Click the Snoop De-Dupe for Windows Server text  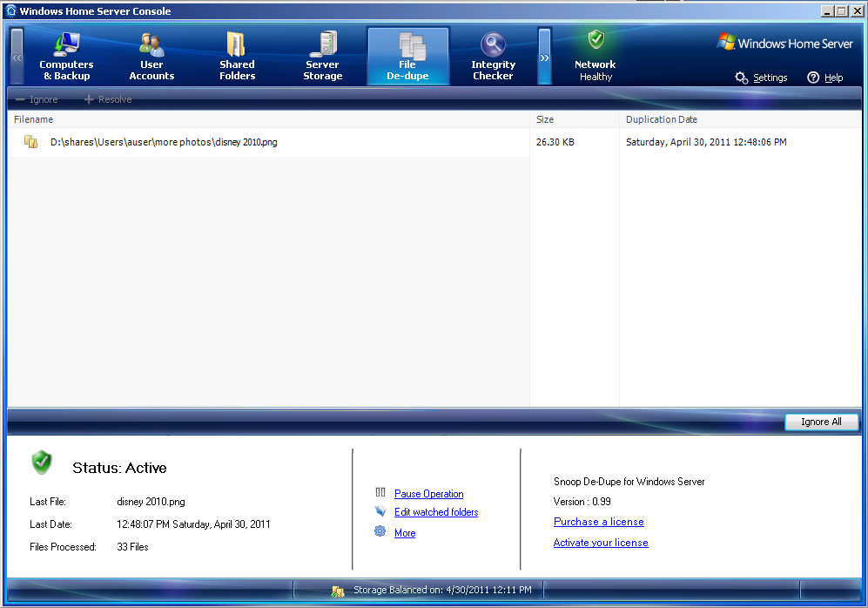coord(629,482)
